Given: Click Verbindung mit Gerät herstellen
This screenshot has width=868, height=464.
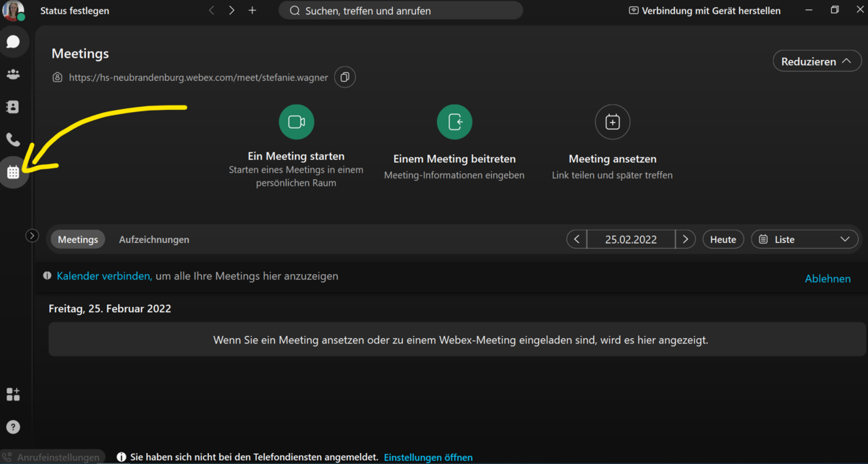Looking at the screenshot, I should pyautogui.click(x=705, y=11).
